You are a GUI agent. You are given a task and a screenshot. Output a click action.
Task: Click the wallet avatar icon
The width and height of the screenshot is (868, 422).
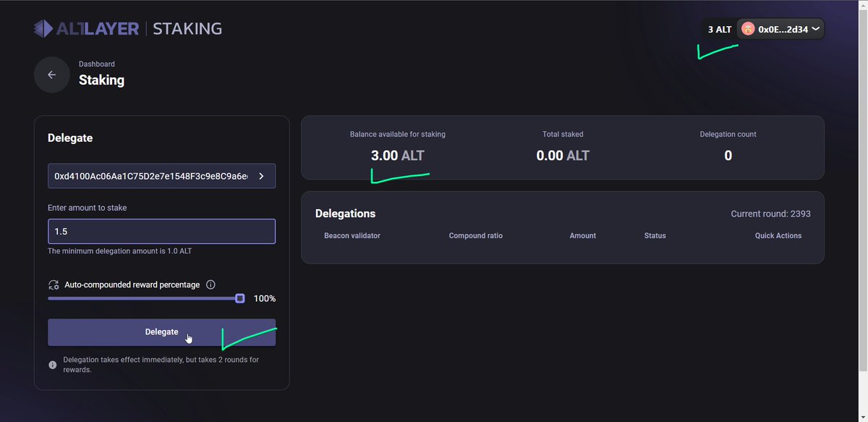(748, 29)
